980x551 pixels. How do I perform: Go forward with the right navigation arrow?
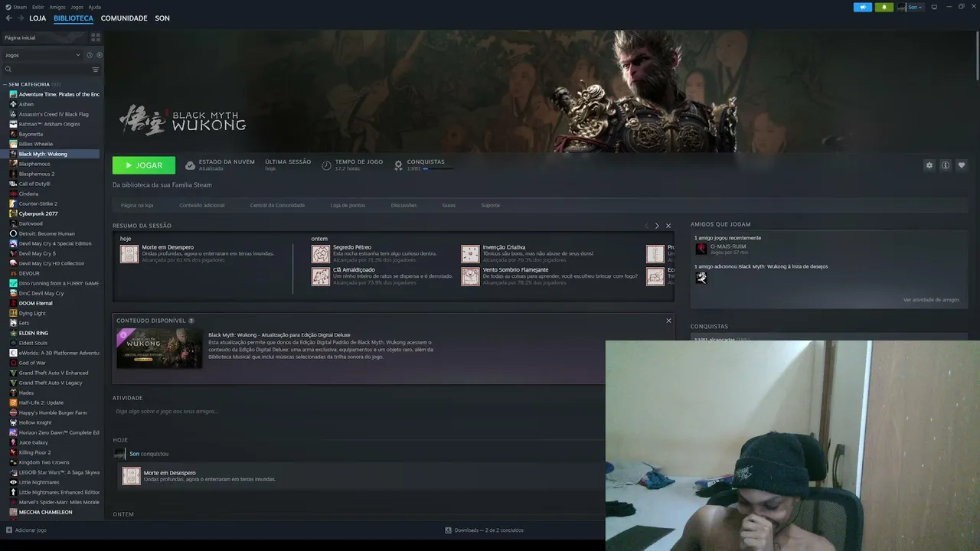pos(21,18)
